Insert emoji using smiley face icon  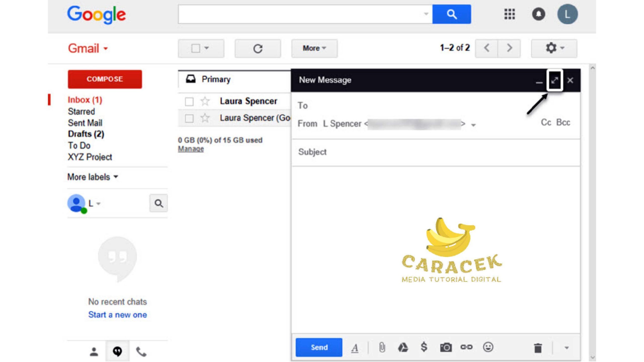488,347
